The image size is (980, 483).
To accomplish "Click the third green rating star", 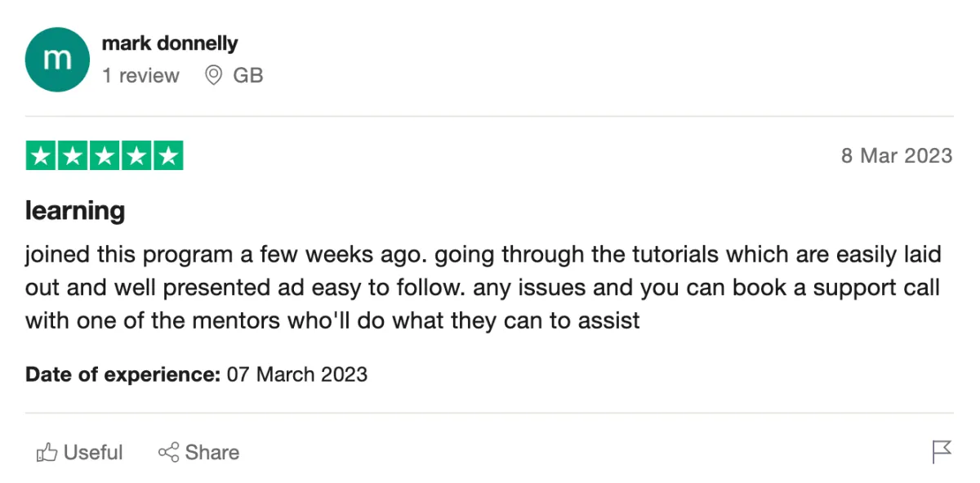I will tap(105, 155).
